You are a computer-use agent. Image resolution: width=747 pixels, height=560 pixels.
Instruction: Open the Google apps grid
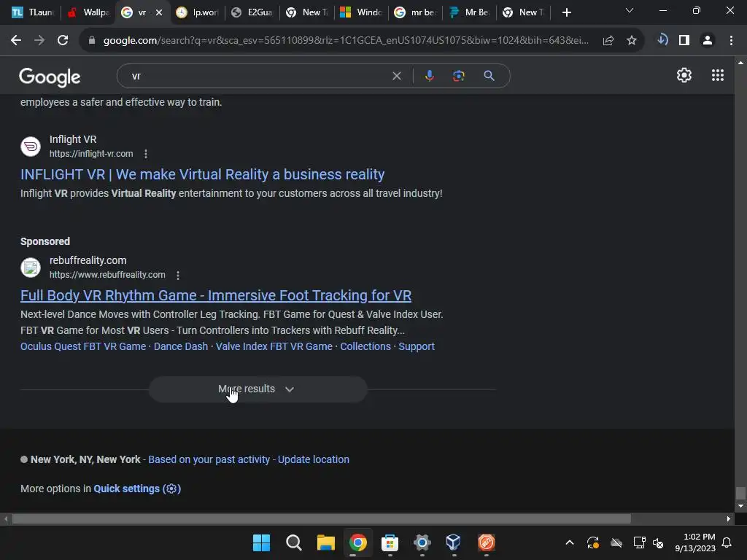coord(718,75)
